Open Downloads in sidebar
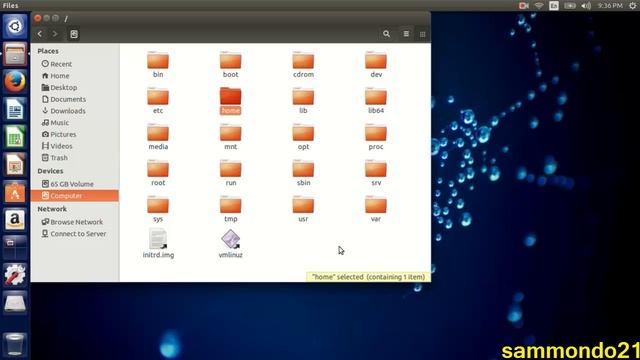Image resolution: width=640 pixels, height=360 pixels. pos(64,111)
